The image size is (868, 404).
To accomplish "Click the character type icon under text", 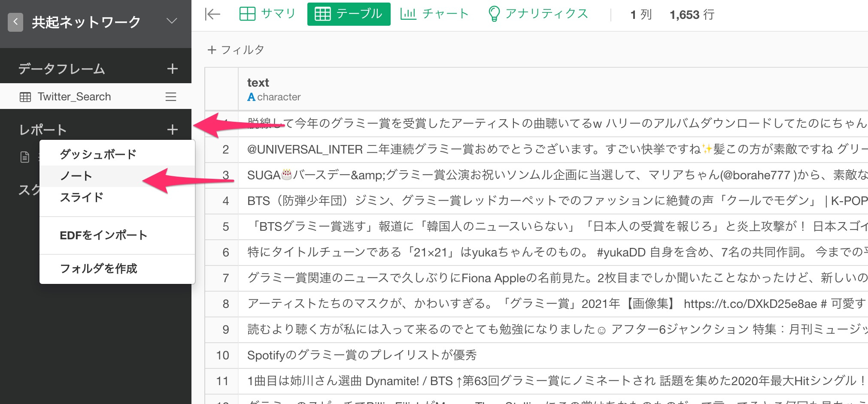I will (x=251, y=97).
